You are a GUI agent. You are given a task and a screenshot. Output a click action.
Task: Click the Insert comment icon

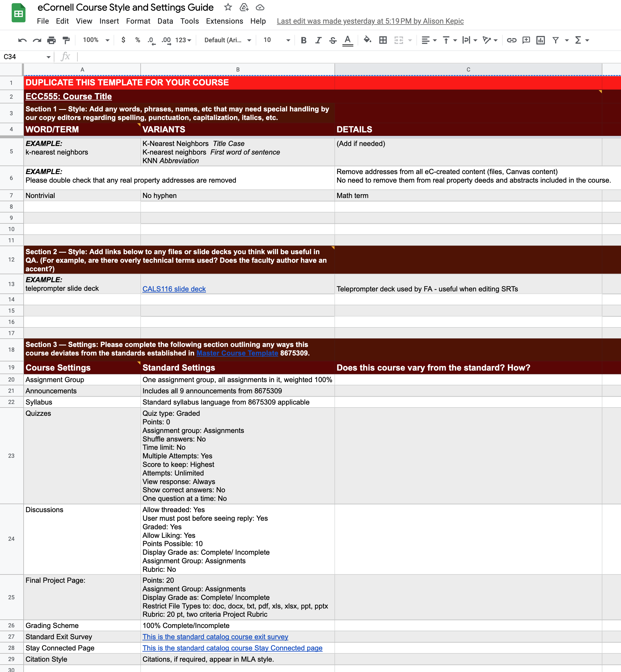pos(526,40)
